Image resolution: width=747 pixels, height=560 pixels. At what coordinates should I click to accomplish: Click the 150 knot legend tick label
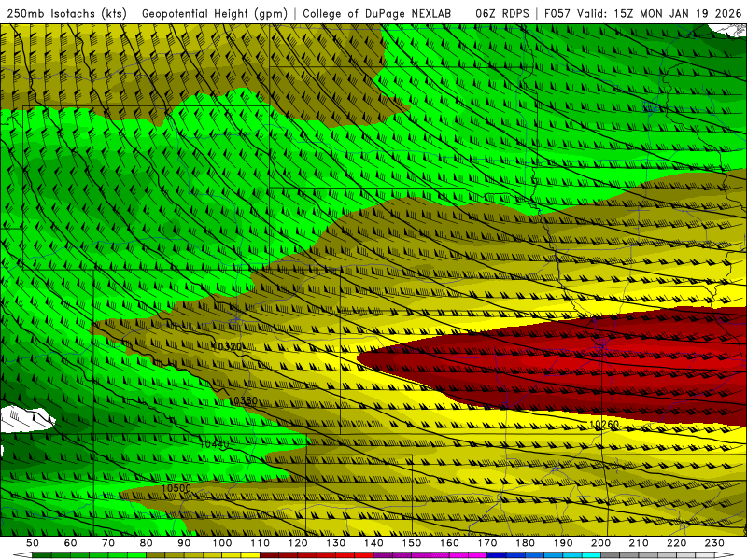(412, 543)
